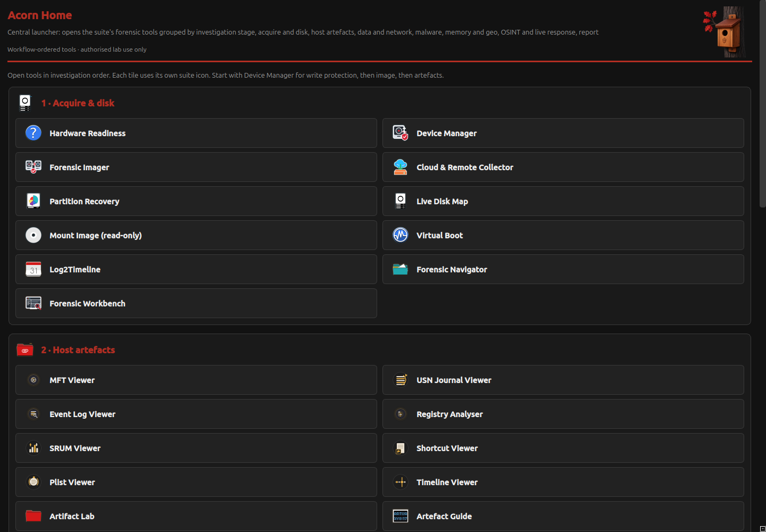This screenshot has height=532, width=766.
Task: Click the Cloud & Remote Collector icon
Action: coord(401,167)
